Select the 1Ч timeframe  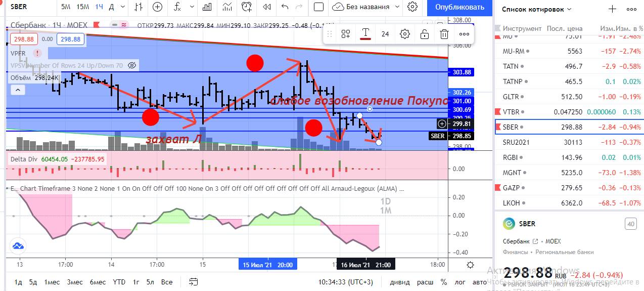[99, 7]
